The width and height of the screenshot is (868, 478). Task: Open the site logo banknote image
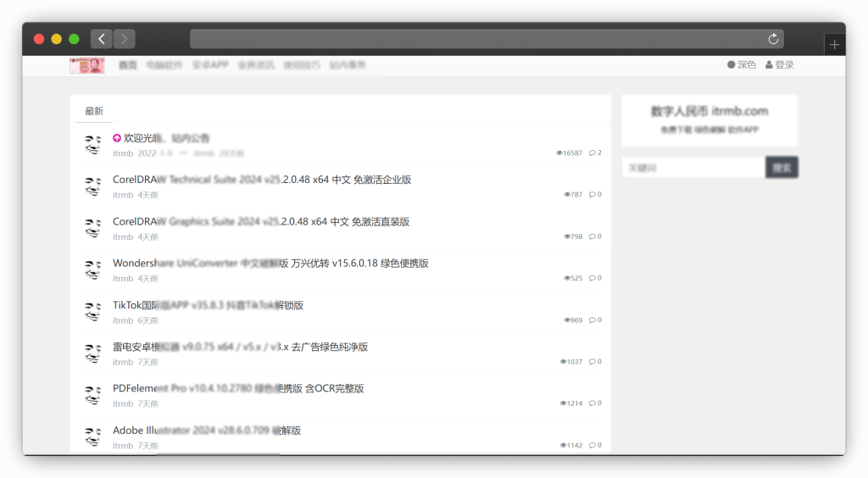(87, 65)
